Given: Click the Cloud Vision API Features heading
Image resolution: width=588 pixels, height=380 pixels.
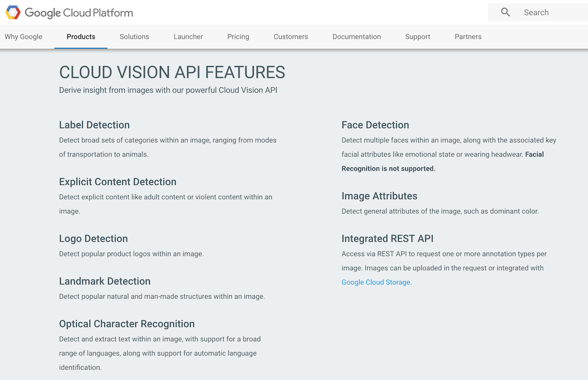Looking at the screenshot, I should [172, 72].
